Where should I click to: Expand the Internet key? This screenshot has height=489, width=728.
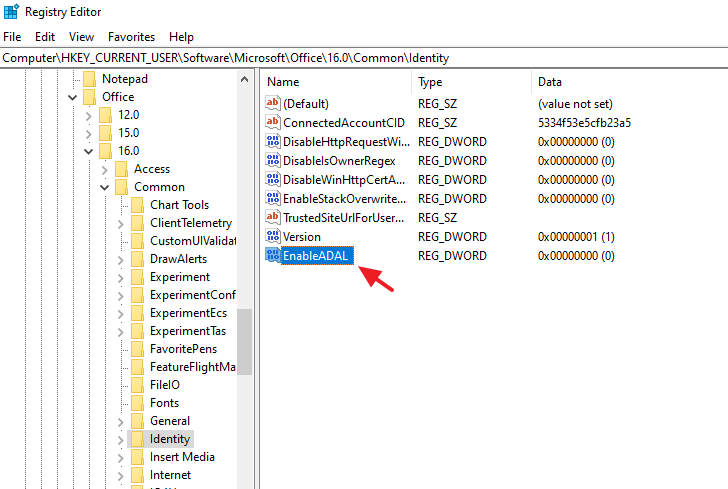(121, 476)
